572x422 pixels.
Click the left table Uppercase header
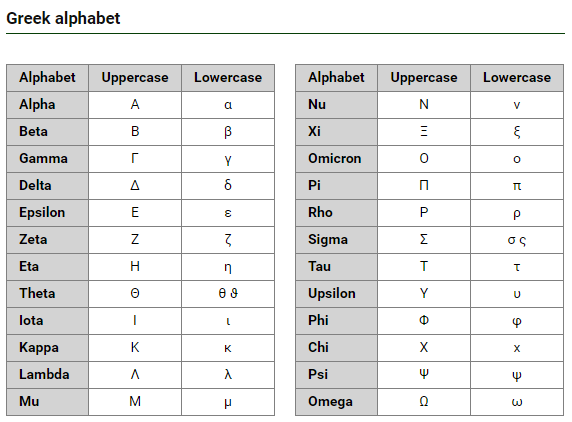point(135,77)
